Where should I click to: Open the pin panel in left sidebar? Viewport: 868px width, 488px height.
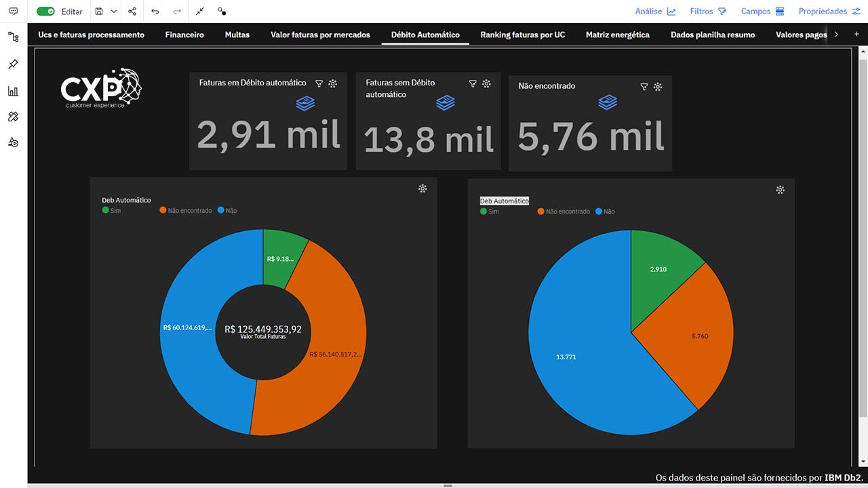(x=13, y=64)
